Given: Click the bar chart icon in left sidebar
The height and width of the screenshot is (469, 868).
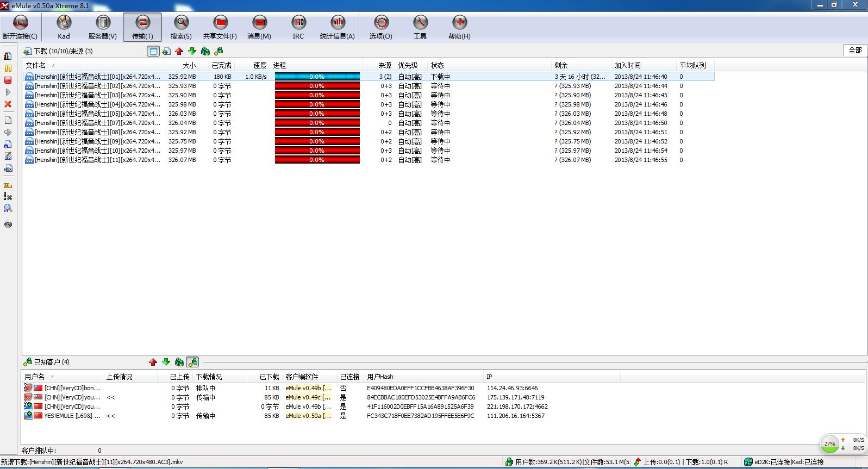Looking at the screenshot, I should coord(8,56).
